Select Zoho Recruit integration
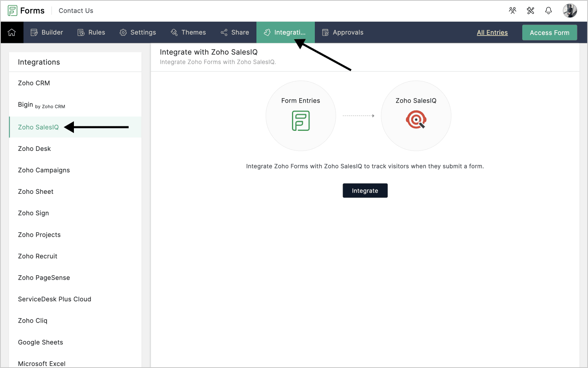This screenshot has height=368, width=588. click(x=75, y=256)
